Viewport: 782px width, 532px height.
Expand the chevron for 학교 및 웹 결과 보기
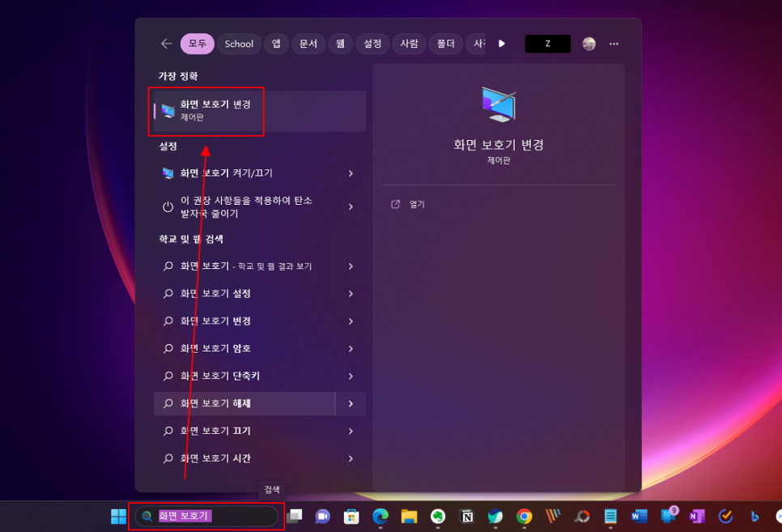351,266
